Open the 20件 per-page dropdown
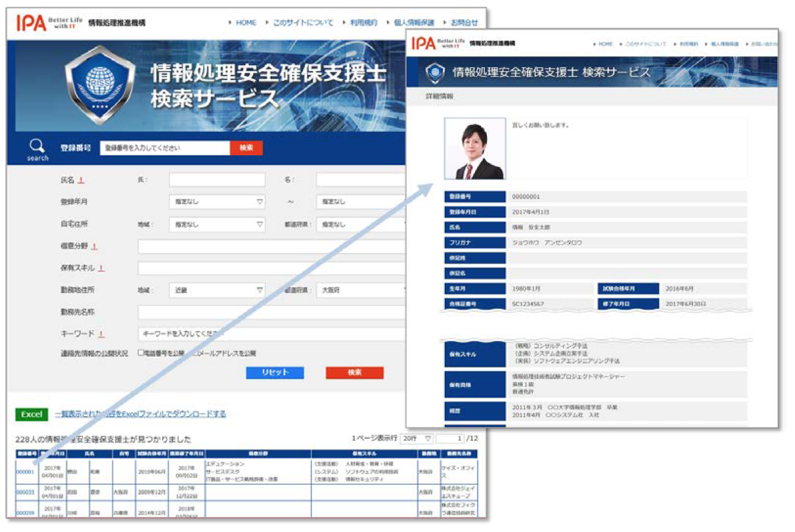The width and height of the screenshot is (795, 532). pyautogui.click(x=417, y=438)
